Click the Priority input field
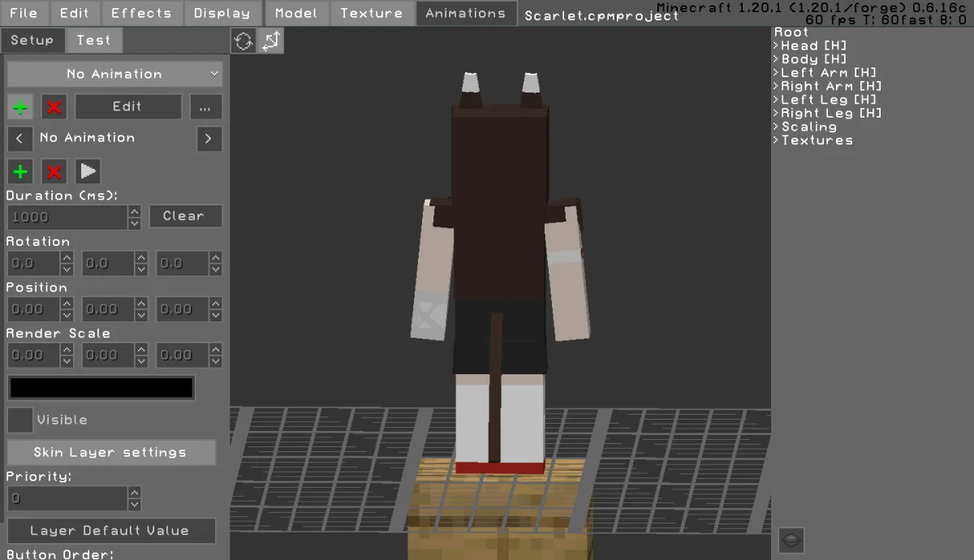974x560 pixels. pyautogui.click(x=67, y=498)
